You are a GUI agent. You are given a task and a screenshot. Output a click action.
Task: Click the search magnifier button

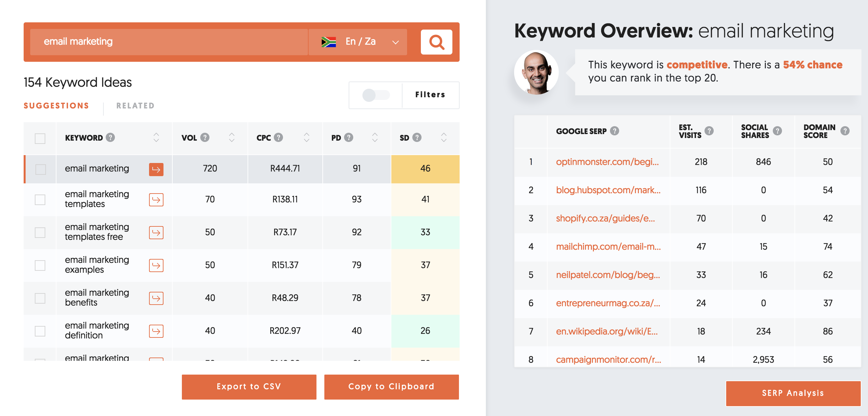click(x=436, y=42)
